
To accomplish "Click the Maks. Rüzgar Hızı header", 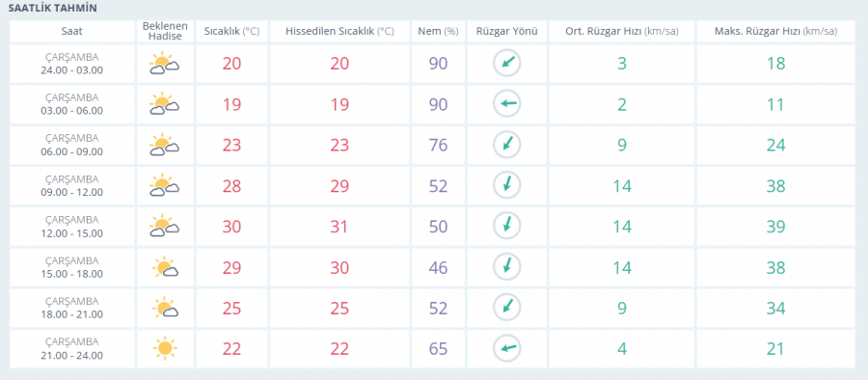I will pos(775,32).
